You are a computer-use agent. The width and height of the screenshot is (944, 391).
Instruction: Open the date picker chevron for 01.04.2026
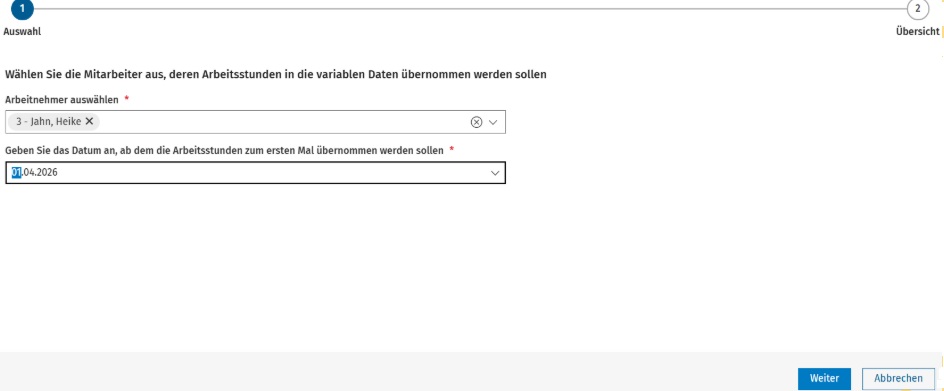pyautogui.click(x=495, y=173)
